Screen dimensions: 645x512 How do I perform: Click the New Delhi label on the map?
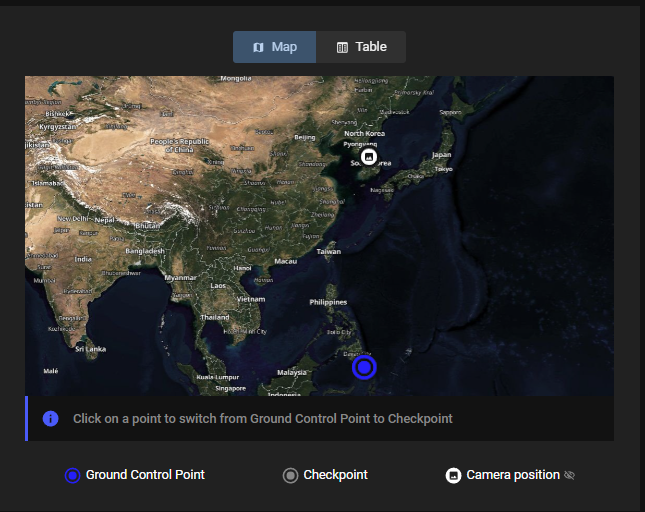[73, 218]
